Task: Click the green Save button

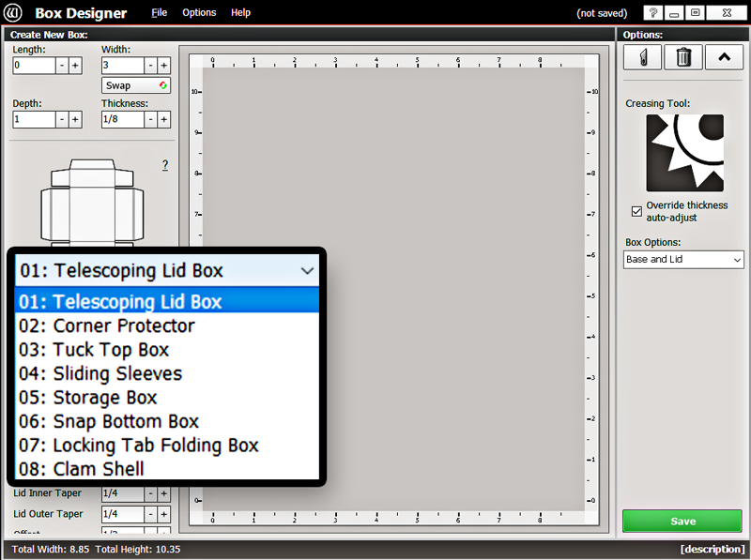Action: [x=682, y=522]
